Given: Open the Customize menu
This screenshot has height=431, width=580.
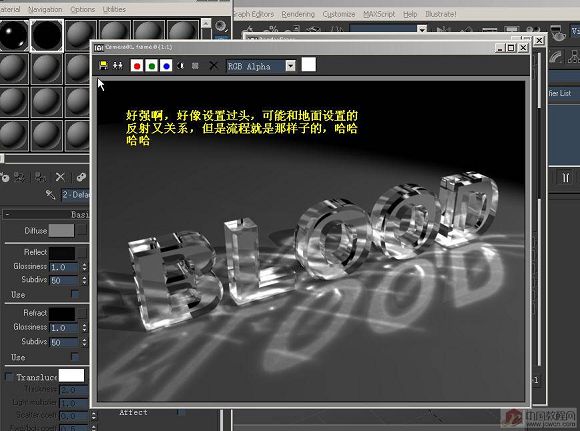Looking at the screenshot, I should [338, 14].
